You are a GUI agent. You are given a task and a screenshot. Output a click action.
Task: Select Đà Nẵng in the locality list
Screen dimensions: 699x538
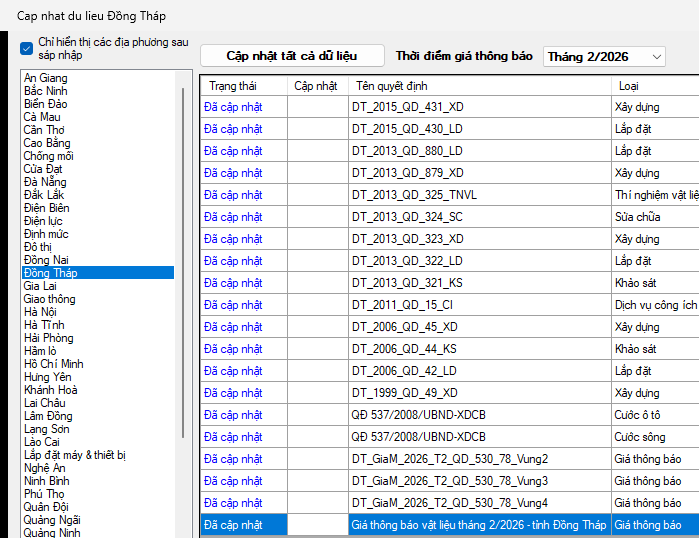46,182
